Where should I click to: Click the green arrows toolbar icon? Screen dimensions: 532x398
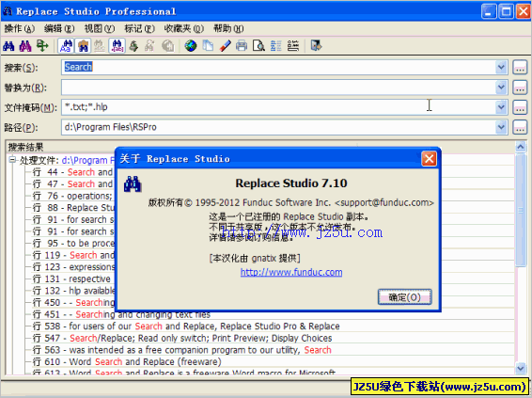42,45
